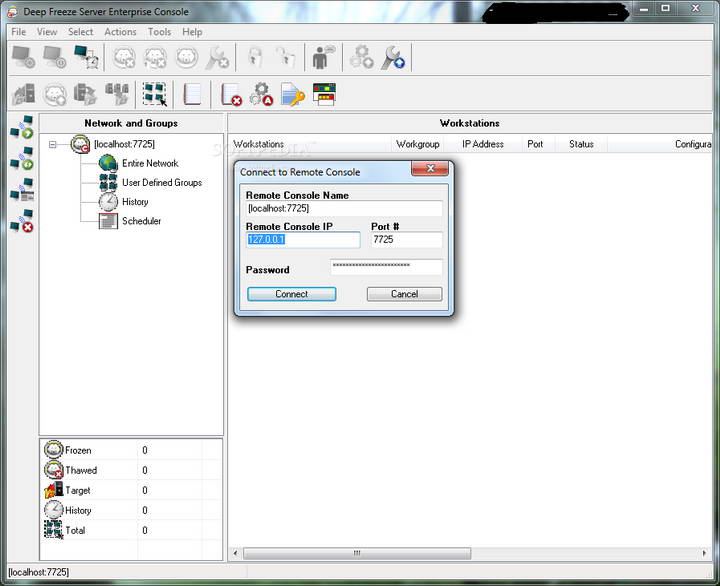Screen dimensions: 720x586
Task: Click the wake-on-LAN alarm clock icon
Action: click(86, 57)
